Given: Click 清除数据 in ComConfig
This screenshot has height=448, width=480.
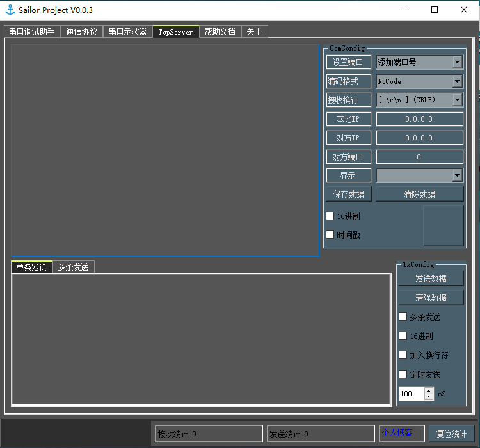Looking at the screenshot, I should (420, 194).
